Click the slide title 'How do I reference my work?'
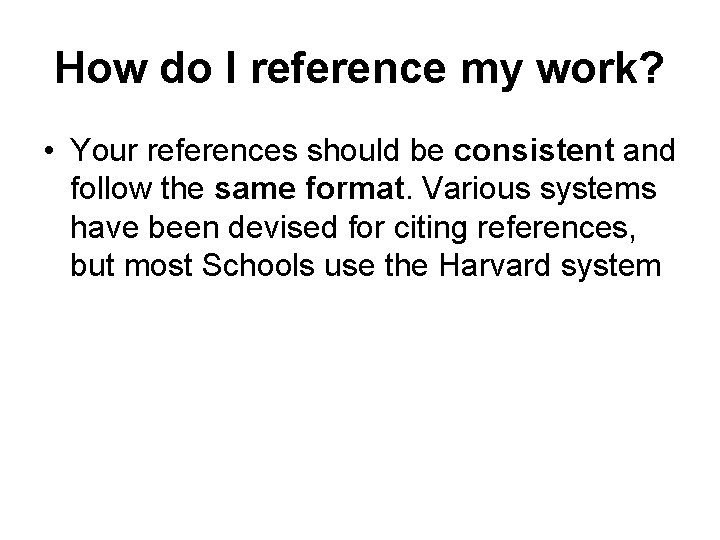This screenshot has width=720, height=540. 359,68
